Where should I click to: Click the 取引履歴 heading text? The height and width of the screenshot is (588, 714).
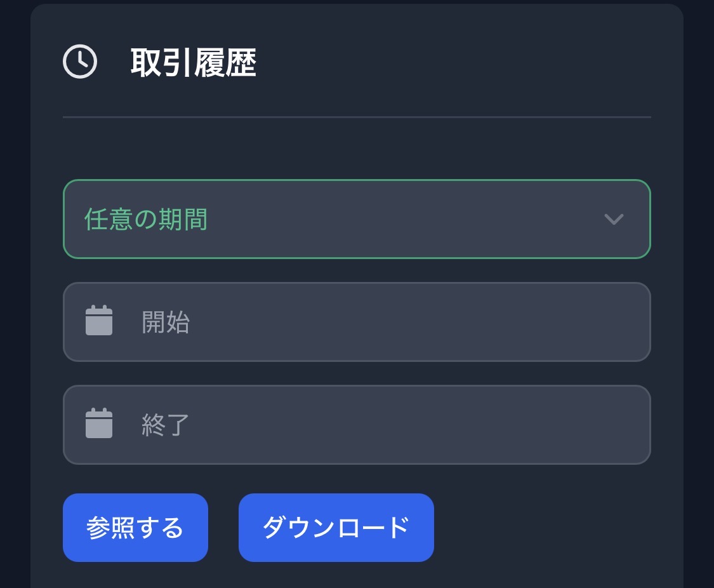[194, 63]
